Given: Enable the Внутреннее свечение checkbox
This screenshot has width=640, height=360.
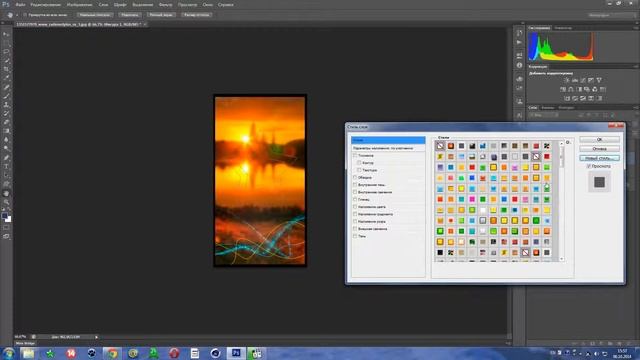Looking at the screenshot, I should coord(355,192).
